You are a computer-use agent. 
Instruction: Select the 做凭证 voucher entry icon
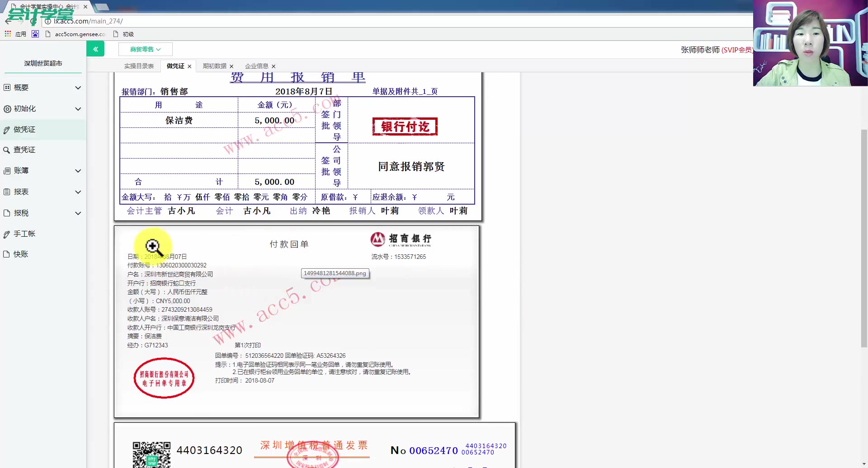pyautogui.click(x=6, y=129)
